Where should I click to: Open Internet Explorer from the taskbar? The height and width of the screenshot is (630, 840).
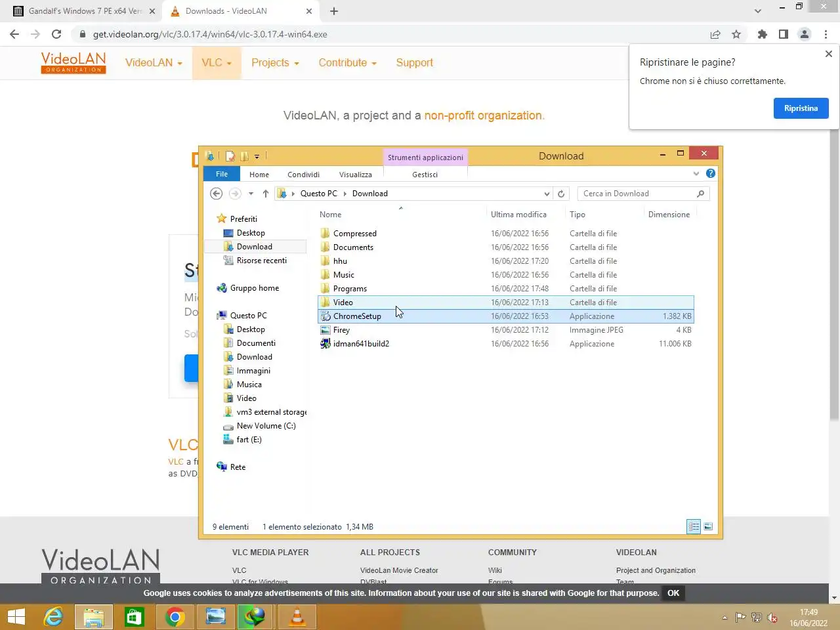pyautogui.click(x=53, y=617)
